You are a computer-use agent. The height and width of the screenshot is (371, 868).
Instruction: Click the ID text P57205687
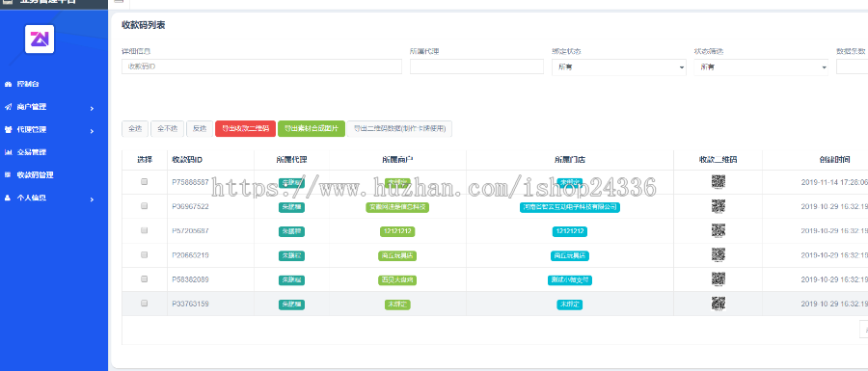[x=190, y=230]
